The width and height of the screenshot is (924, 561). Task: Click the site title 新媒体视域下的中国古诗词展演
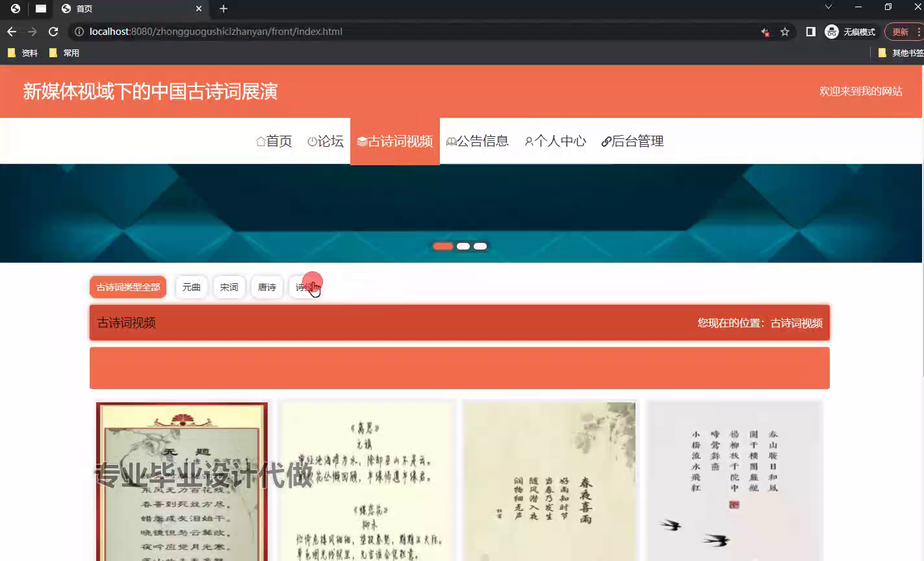tap(151, 92)
